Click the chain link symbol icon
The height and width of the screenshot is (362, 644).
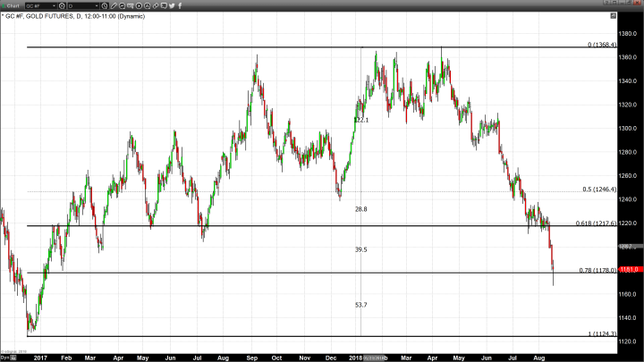coord(156,5)
